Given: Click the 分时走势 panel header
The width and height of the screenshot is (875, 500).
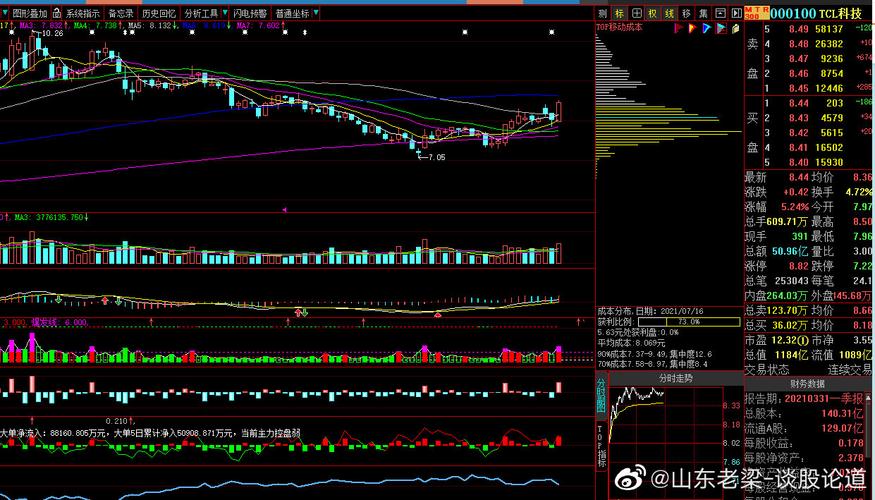Looking at the screenshot, I should (x=676, y=378).
